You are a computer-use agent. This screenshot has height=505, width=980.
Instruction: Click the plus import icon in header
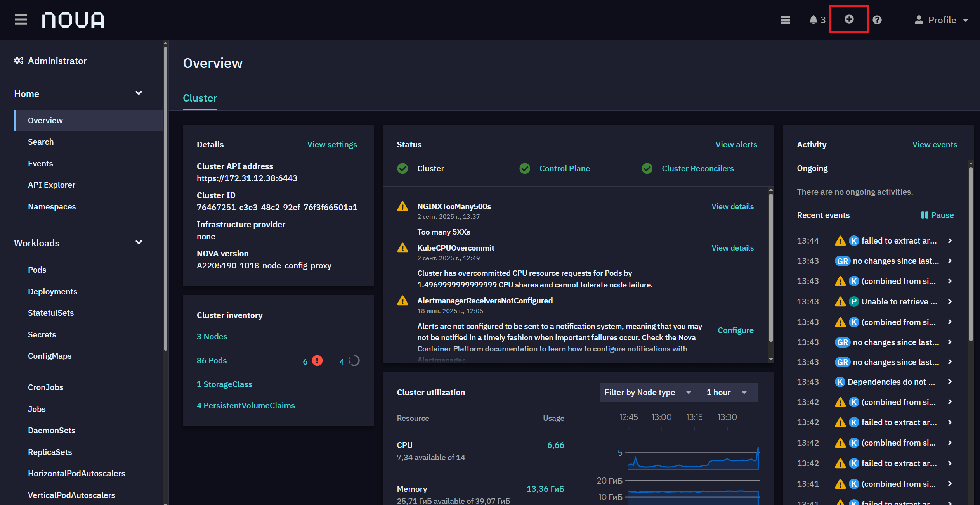(x=849, y=19)
